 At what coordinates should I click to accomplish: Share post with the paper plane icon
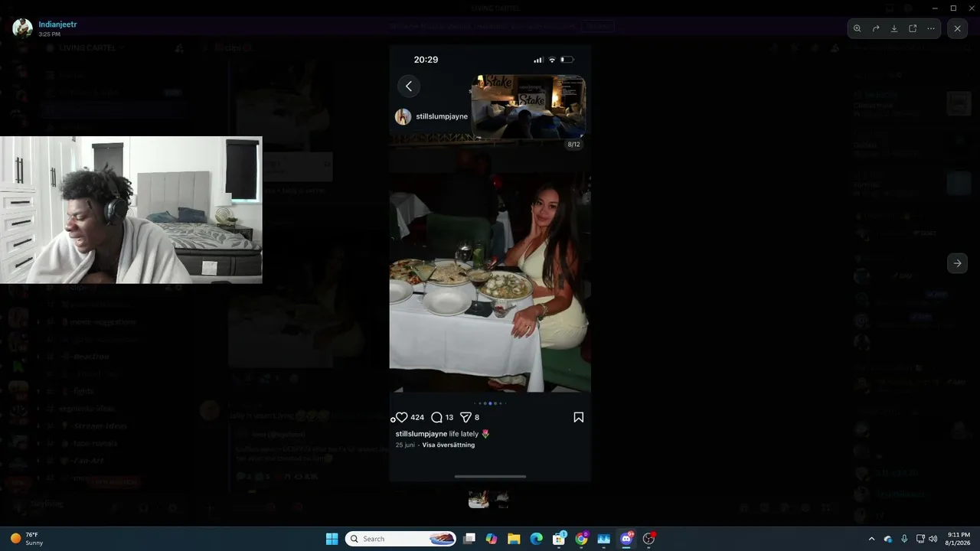click(465, 417)
